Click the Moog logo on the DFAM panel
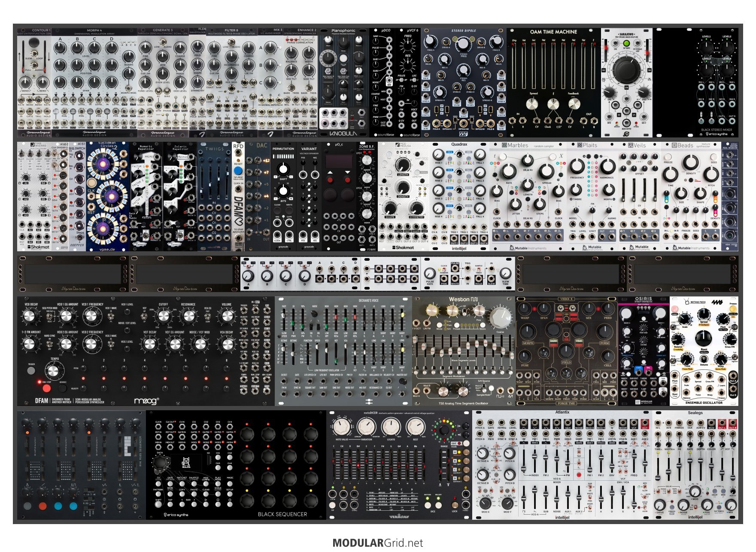756x552 pixels. [x=147, y=401]
